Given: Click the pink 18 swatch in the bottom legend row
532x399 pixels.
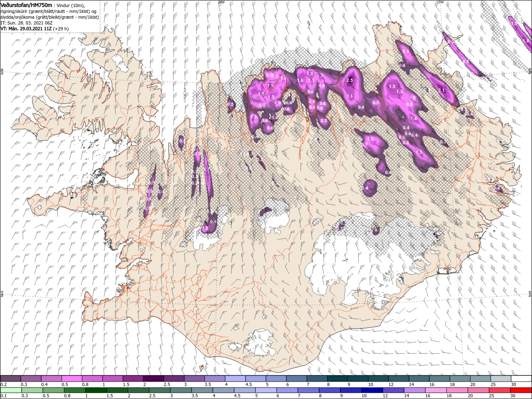Looking at the screenshot, I should click(x=457, y=390).
